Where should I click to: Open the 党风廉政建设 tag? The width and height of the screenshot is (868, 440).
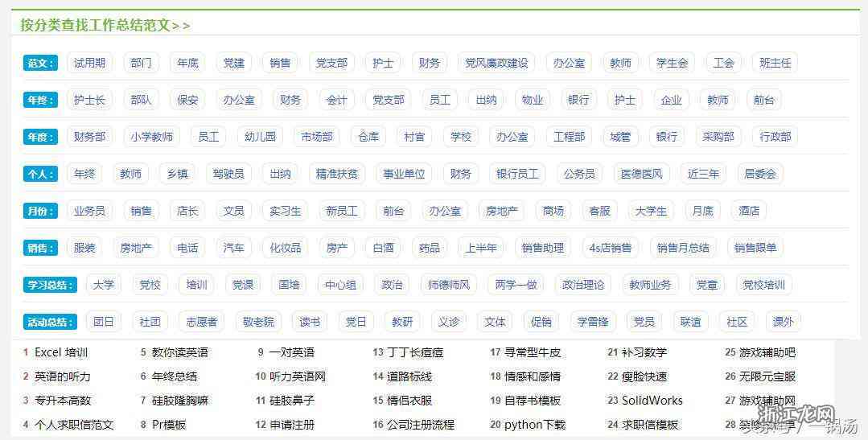(x=496, y=63)
